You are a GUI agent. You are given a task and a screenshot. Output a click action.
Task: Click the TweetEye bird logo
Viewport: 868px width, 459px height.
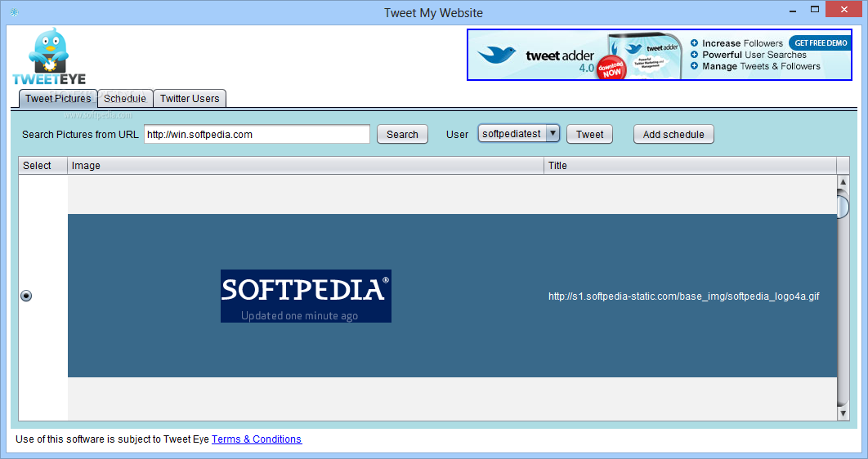coord(49,56)
